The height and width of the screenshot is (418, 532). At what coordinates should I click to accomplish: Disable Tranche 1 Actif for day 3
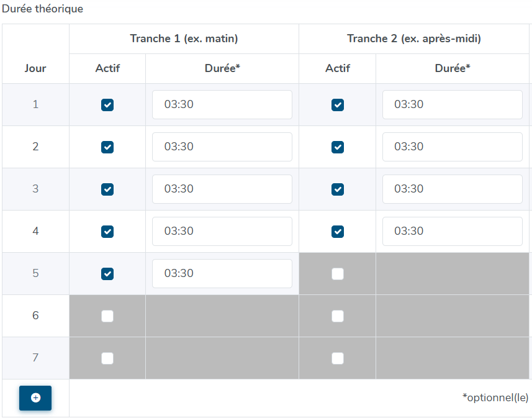coord(107,189)
